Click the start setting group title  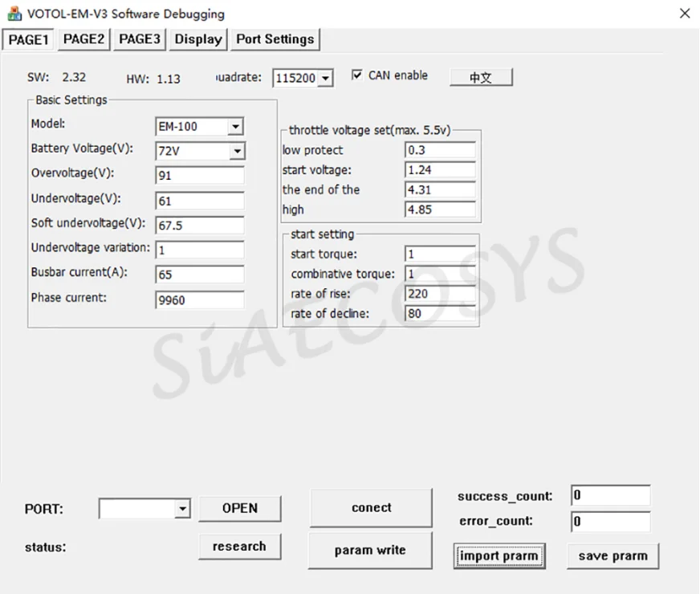click(323, 234)
